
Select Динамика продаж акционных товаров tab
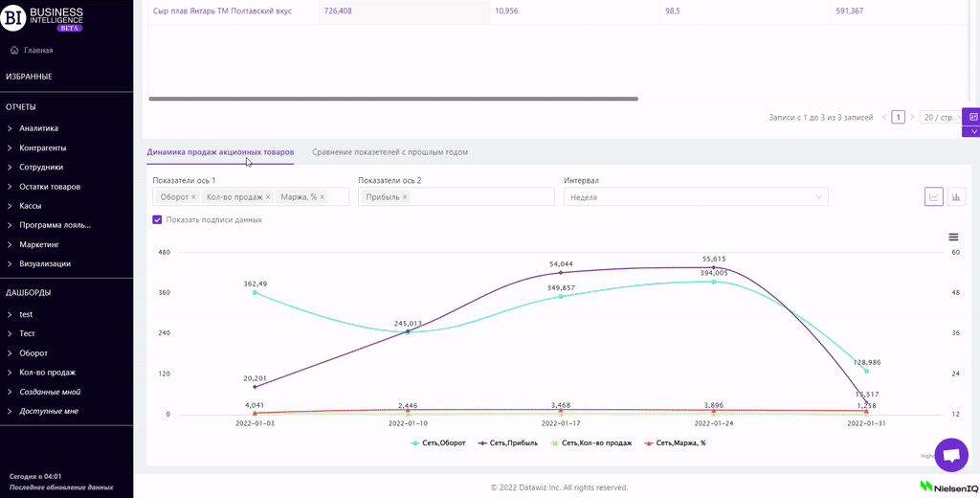tap(220, 152)
